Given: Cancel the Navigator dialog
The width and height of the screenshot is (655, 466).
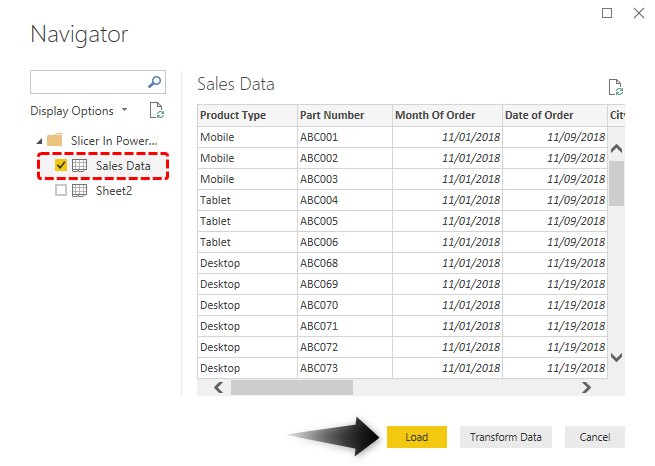Looking at the screenshot, I should click(x=594, y=437).
